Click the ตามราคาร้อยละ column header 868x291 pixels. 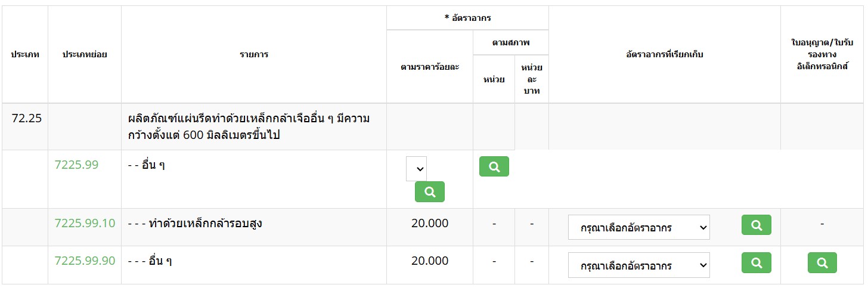[x=430, y=67]
